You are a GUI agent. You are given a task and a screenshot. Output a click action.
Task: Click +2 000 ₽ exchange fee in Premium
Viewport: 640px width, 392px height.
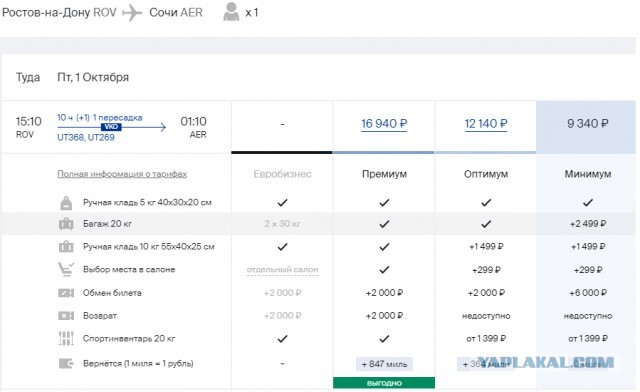[x=384, y=293]
